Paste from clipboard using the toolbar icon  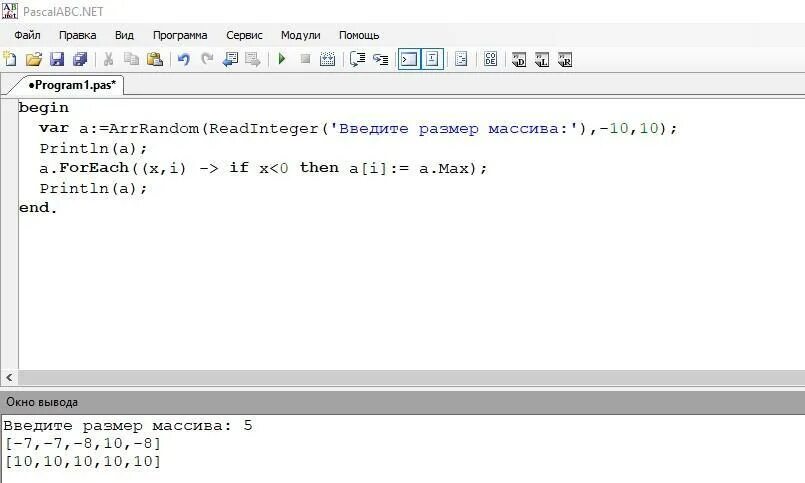(155, 59)
